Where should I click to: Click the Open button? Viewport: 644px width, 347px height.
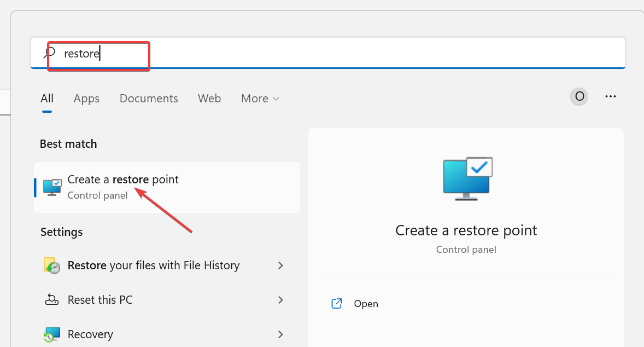[365, 303]
